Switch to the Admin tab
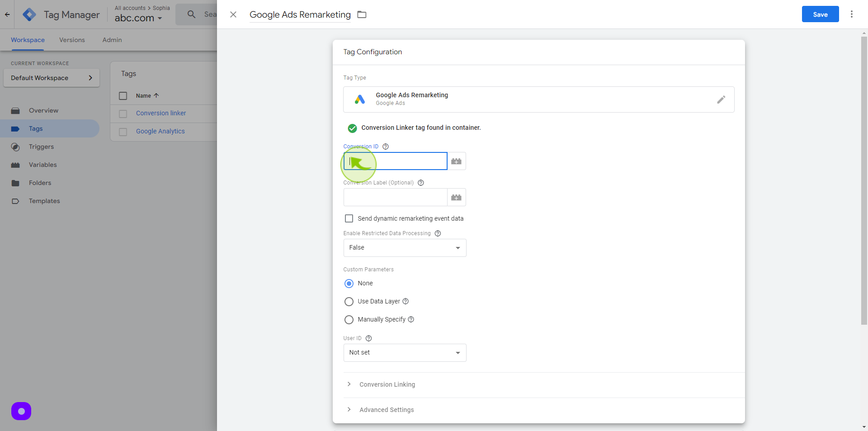This screenshot has width=868, height=431. [112, 40]
